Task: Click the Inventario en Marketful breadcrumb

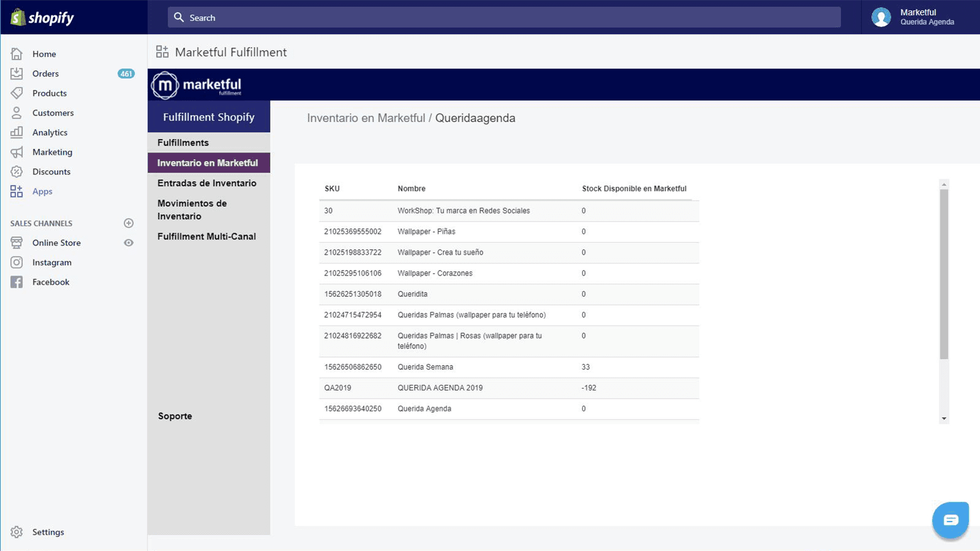Action: click(366, 118)
